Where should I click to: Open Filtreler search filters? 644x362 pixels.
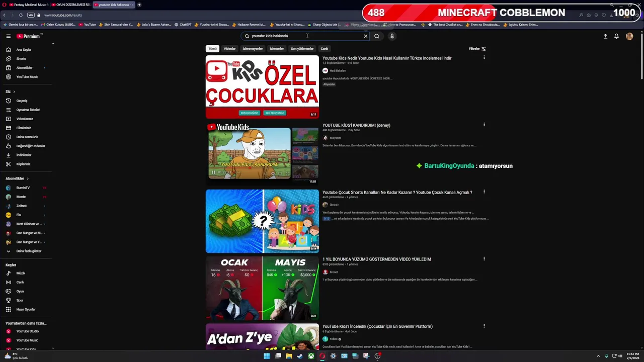click(477, 49)
